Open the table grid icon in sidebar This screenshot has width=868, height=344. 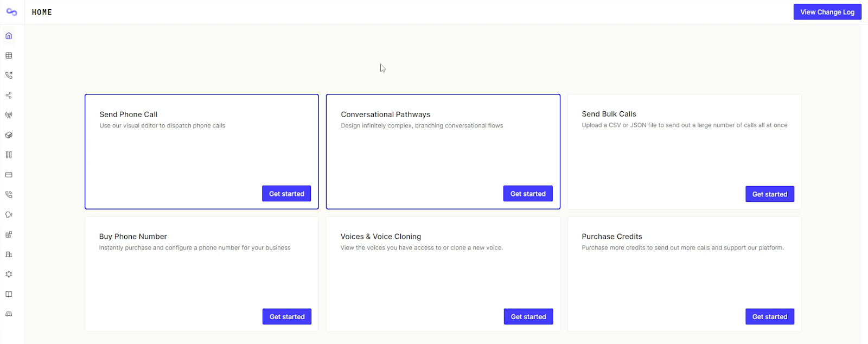[9, 55]
